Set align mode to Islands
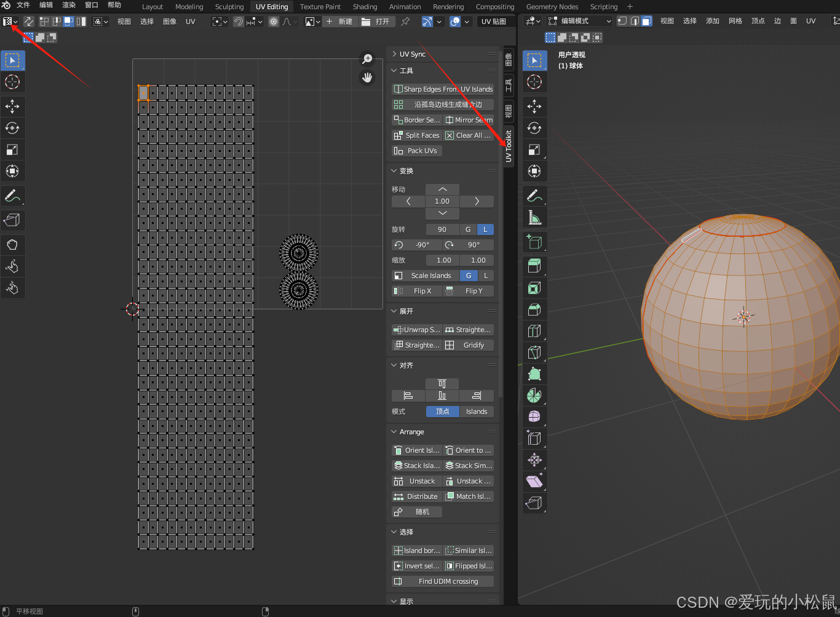 [x=476, y=412]
